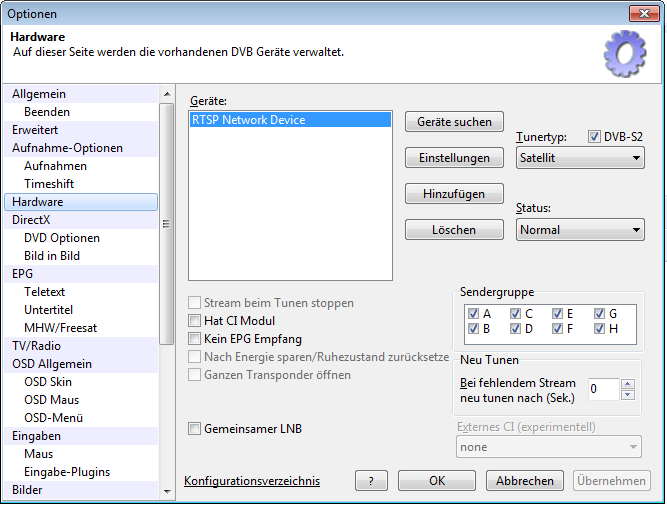Uncheck Sendergruppe A checkbox
Viewport: 667px width, 507px height.
point(473,313)
